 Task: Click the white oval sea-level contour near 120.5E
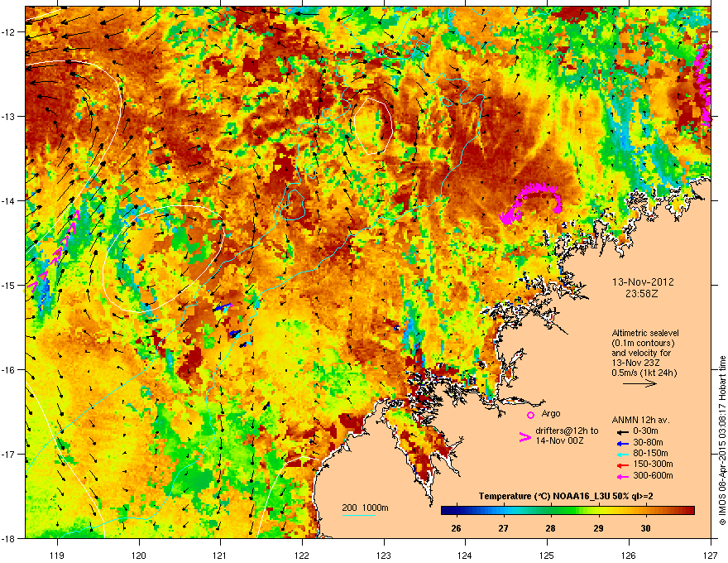point(163,258)
